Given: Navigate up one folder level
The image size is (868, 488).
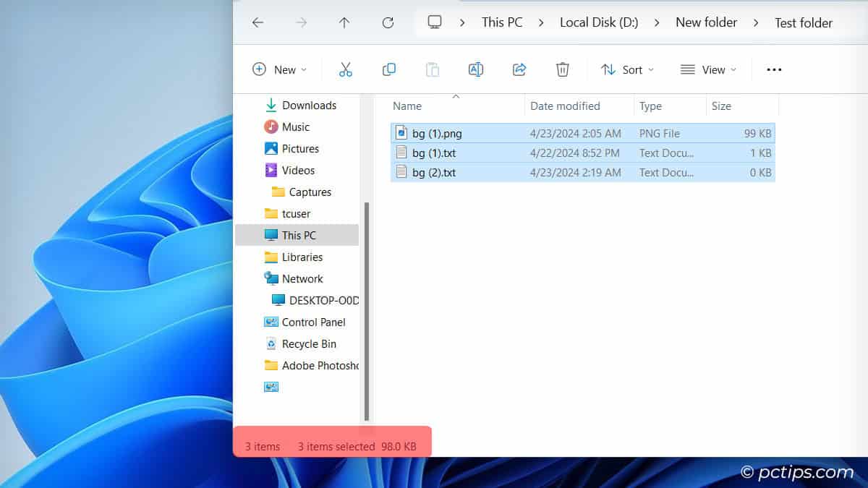Looking at the screenshot, I should click(x=344, y=22).
